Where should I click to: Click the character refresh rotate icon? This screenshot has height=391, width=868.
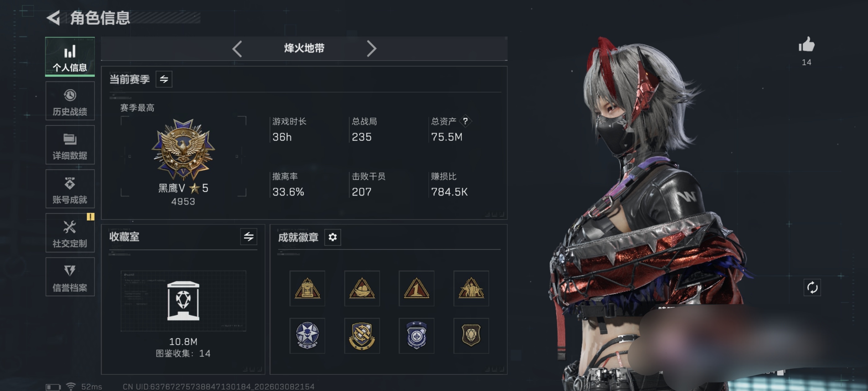click(812, 287)
